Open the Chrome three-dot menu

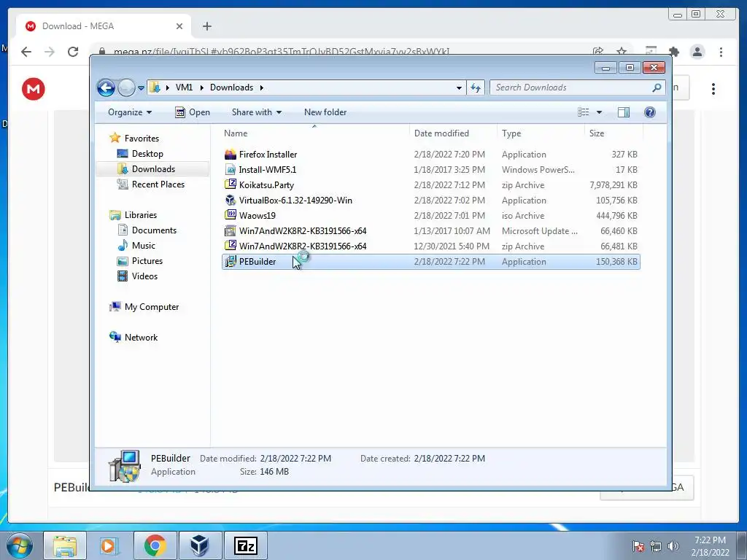pyautogui.click(x=721, y=52)
